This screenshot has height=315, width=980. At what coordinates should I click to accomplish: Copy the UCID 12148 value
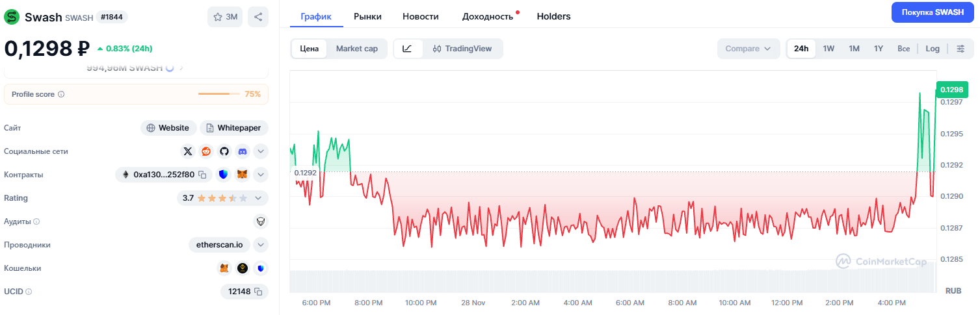click(x=258, y=292)
